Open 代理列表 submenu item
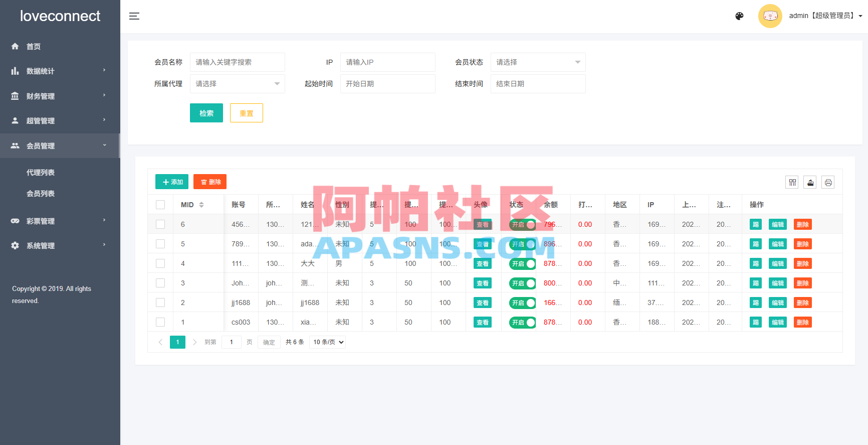The height and width of the screenshot is (445, 868). point(41,173)
